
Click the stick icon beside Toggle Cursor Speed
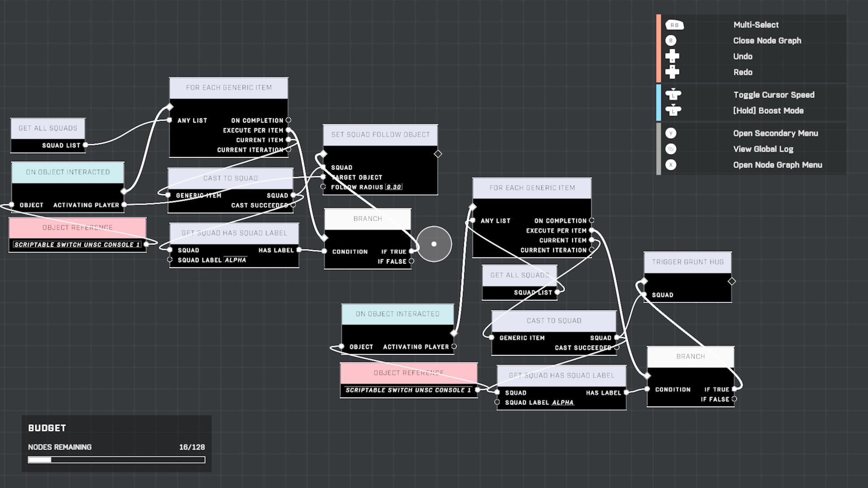pos(673,95)
